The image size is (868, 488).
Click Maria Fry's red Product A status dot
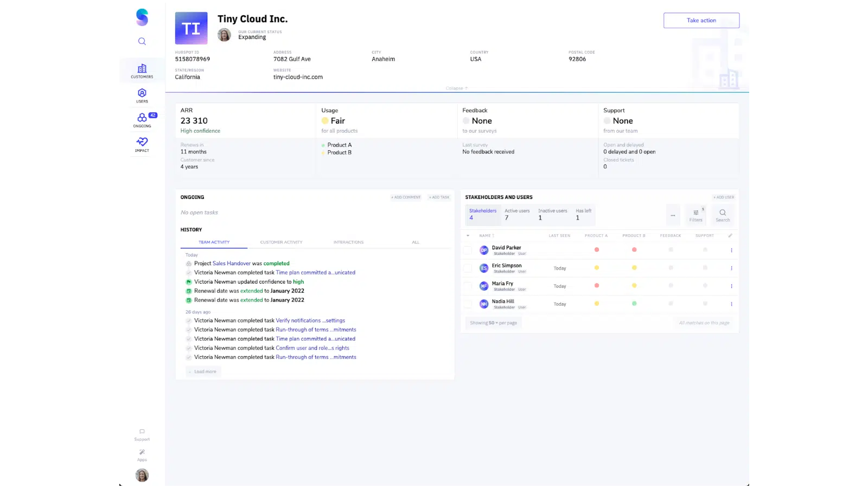point(597,286)
